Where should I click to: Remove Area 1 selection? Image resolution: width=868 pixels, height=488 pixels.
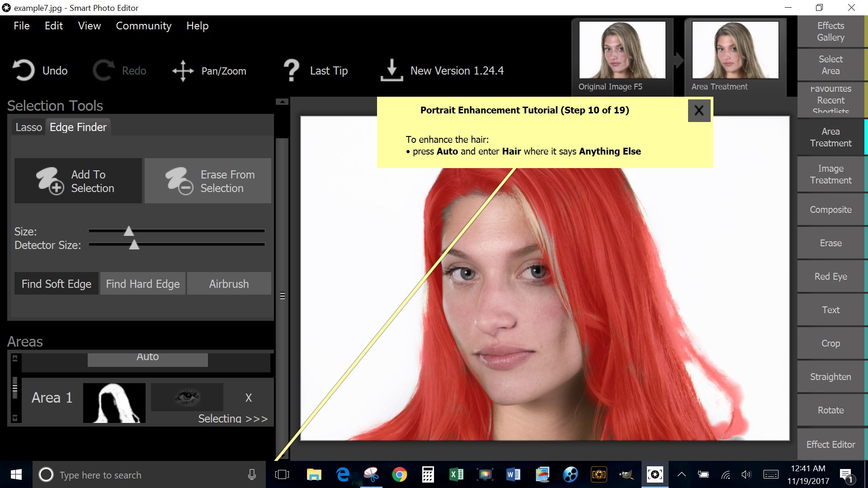coord(248,398)
